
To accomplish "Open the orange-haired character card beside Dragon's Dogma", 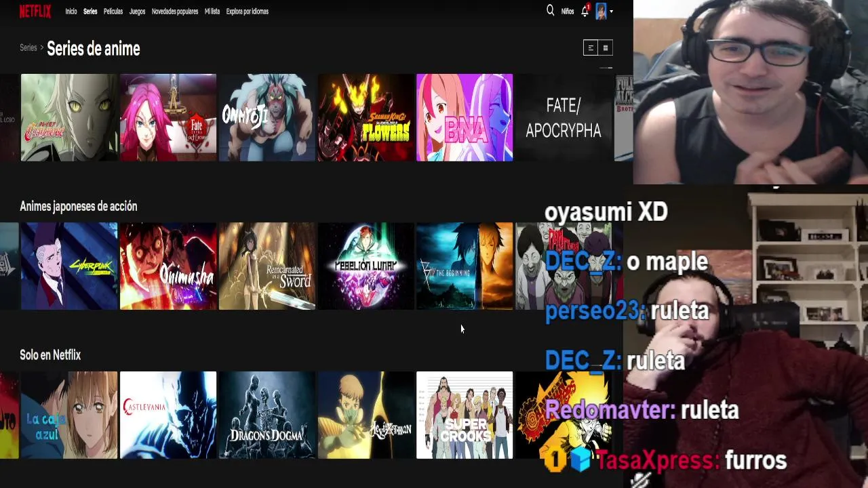I will pyautogui.click(x=366, y=415).
